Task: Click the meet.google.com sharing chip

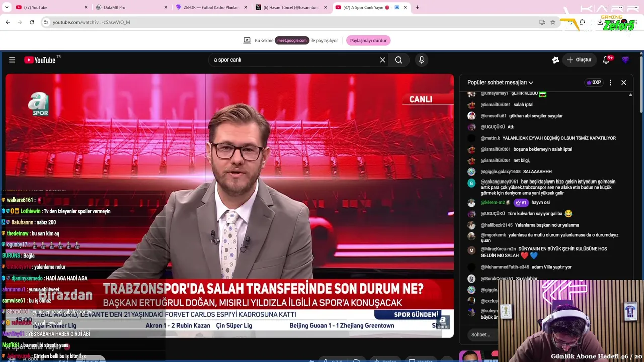Action: click(x=292, y=40)
